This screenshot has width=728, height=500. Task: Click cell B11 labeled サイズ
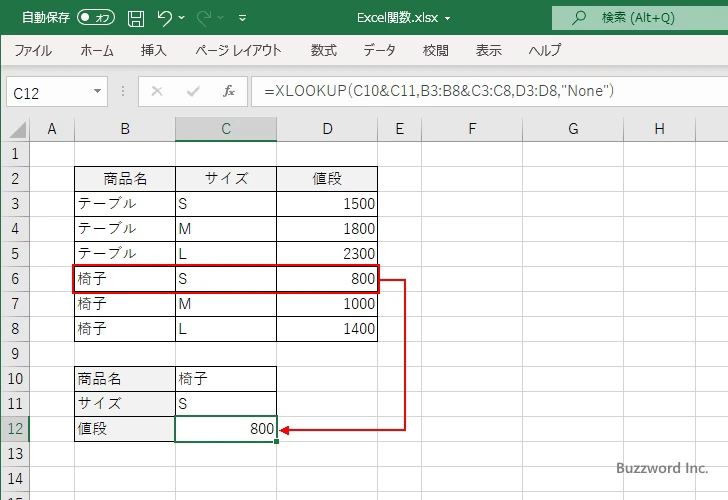coord(125,403)
